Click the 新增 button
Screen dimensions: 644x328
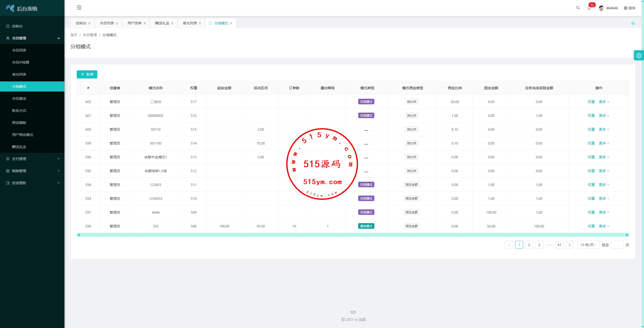click(x=87, y=74)
